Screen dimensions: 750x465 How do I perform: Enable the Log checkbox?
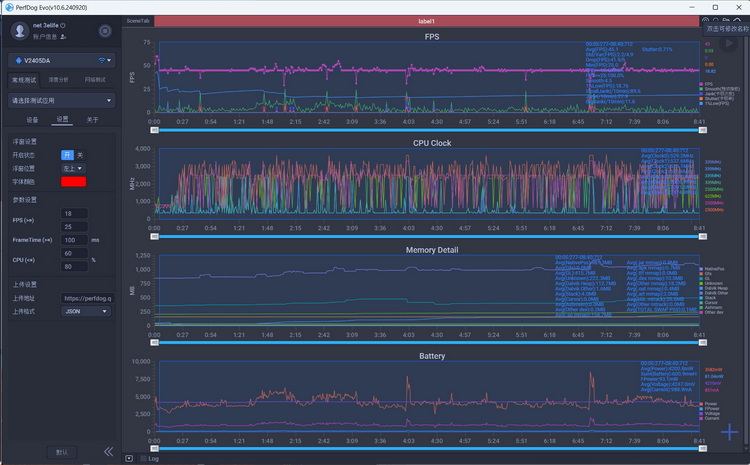(143, 458)
